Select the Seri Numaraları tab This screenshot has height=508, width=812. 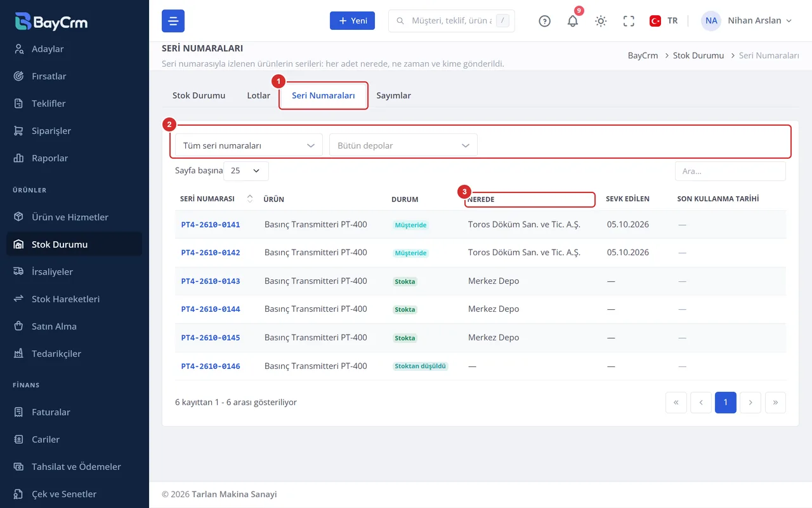(x=324, y=96)
